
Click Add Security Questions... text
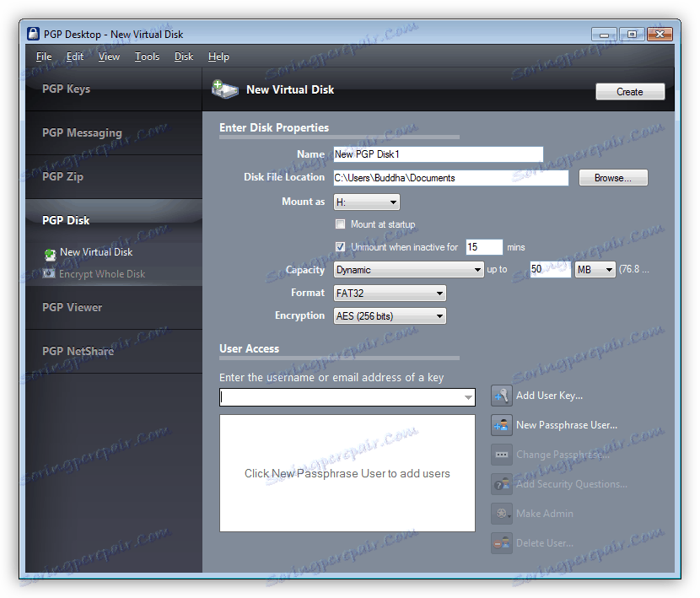click(x=572, y=484)
